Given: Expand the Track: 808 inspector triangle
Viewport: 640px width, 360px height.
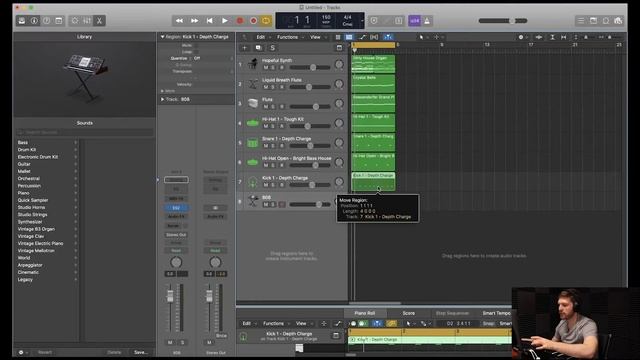Looking at the screenshot, I should [x=162, y=99].
